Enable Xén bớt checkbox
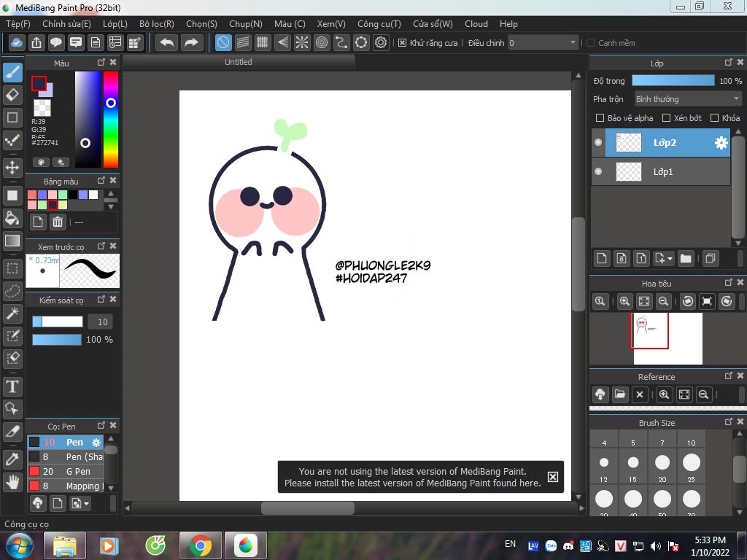The height and width of the screenshot is (560, 747). (667, 117)
